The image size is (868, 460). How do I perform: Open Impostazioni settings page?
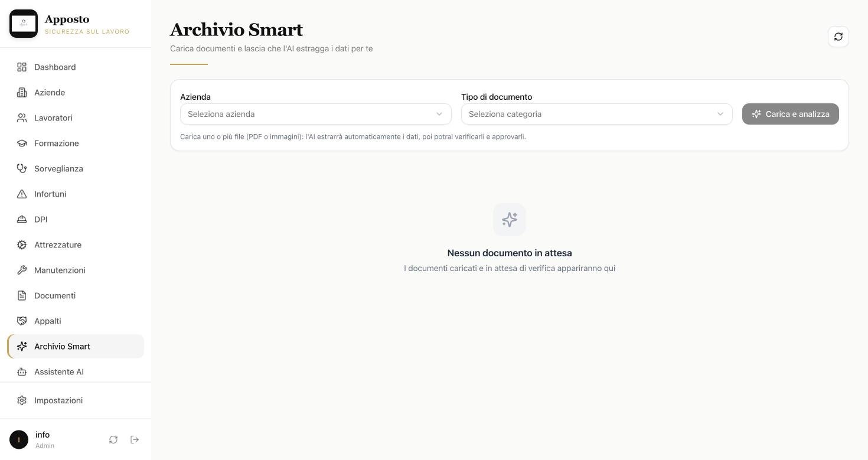76,400
